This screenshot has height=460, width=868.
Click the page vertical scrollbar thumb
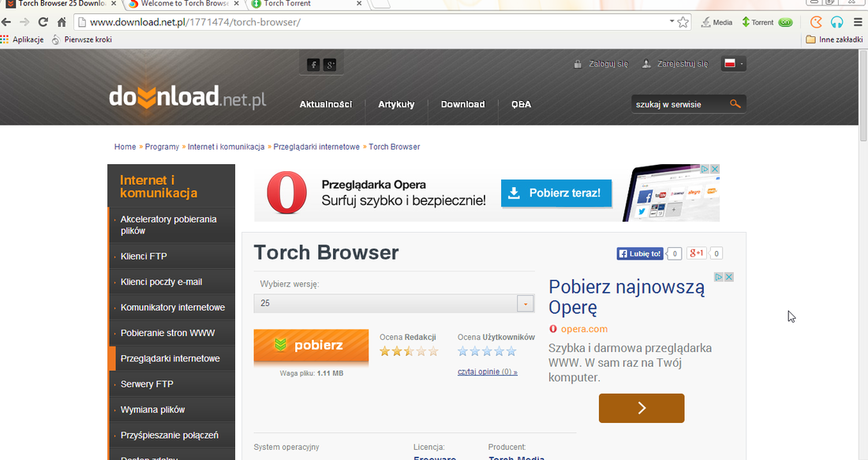(863, 95)
